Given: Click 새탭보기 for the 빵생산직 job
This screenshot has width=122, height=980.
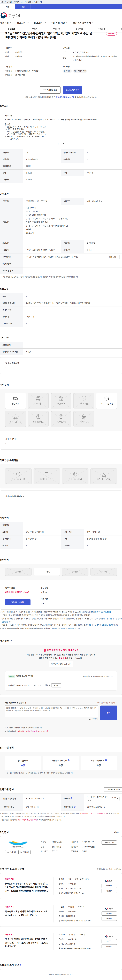Looking at the screenshot, I should click(109, 946).
